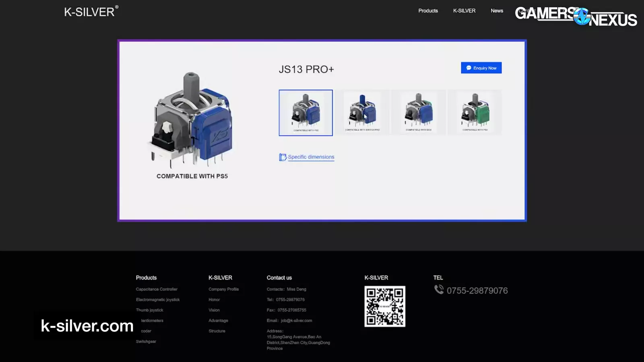Open the Advantage footer link
The image size is (644, 362).
tap(219, 321)
